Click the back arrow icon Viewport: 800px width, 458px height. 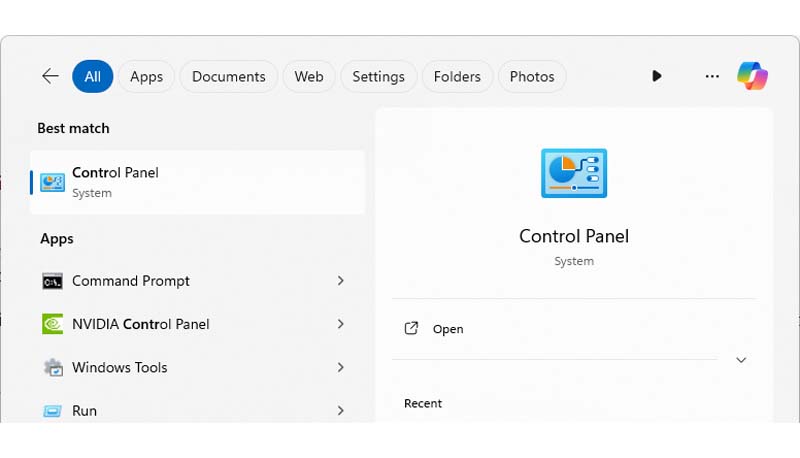[x=50, y=76]
